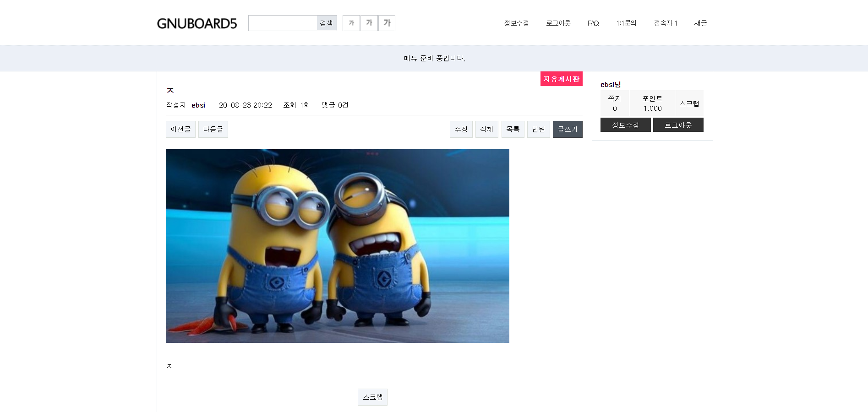Click the 삭제 delete button
Screen dimensions: 868x412
(x=487, y=130)
